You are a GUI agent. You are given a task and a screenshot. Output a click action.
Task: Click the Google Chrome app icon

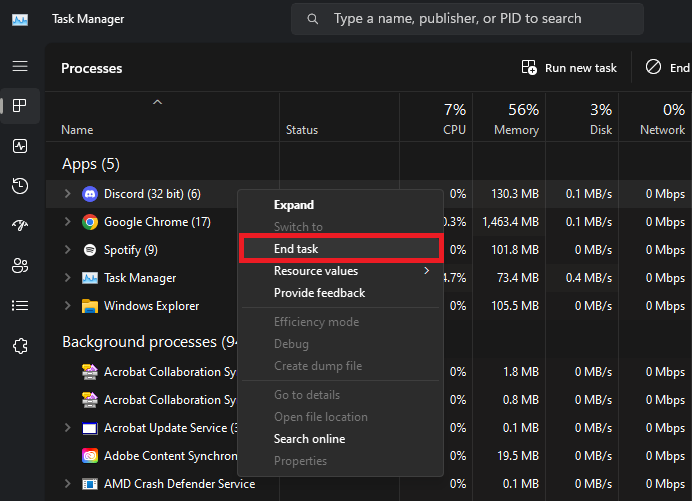[x=90, y=222]
